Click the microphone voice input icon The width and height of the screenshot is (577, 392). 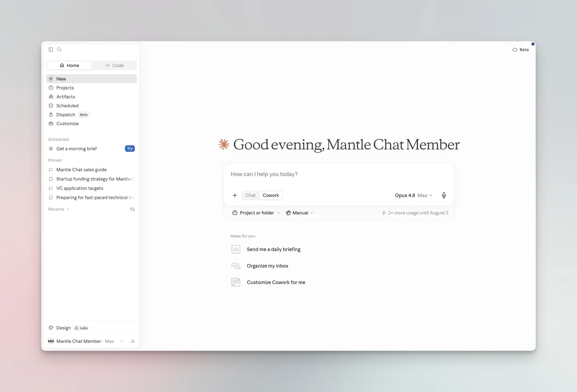click(x=444, y=195)
